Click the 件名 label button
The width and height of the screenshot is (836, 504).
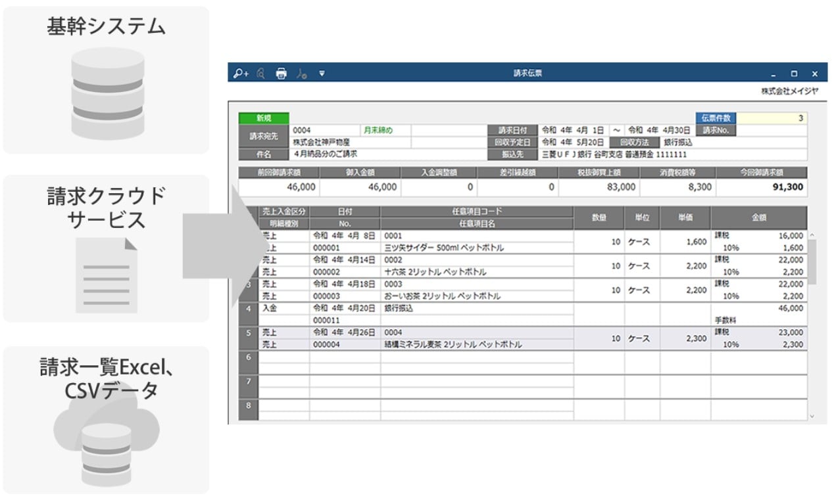coord(264,154)
